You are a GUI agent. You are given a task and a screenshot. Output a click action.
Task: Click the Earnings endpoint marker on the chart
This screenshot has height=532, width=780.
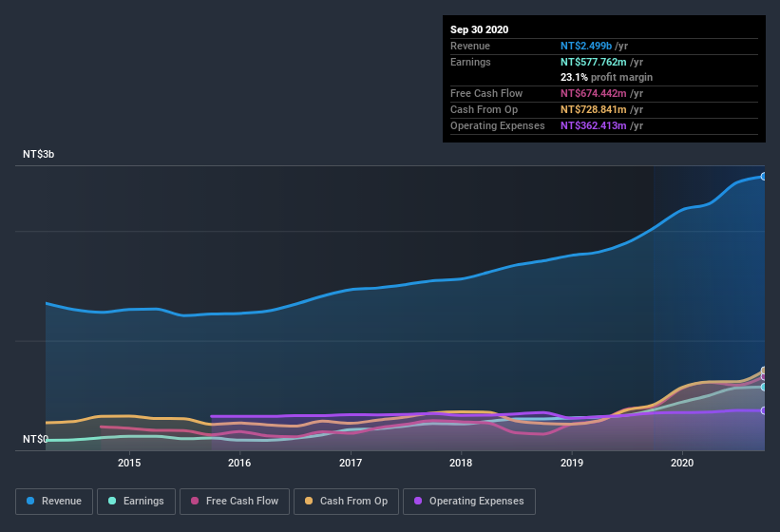pyautogui.click(x=764, y=387)
